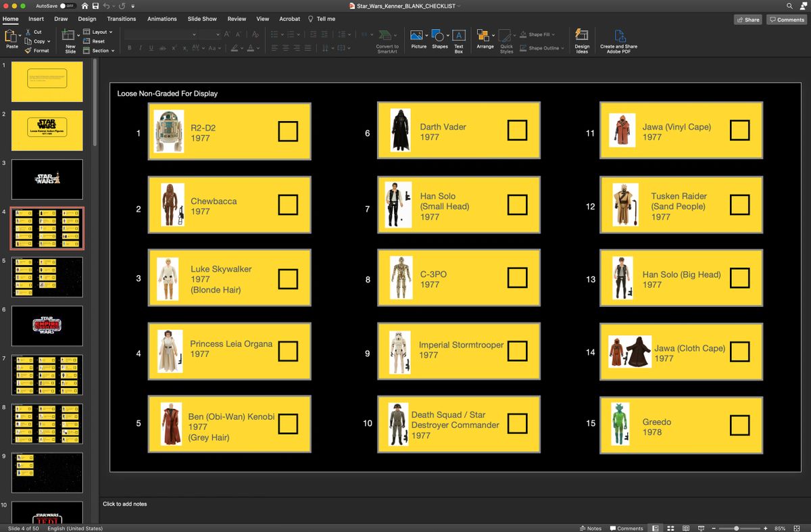811x532 pixels.
Task: Select slide 6 thumbnail with Empire logo
Action: point(47,326)
